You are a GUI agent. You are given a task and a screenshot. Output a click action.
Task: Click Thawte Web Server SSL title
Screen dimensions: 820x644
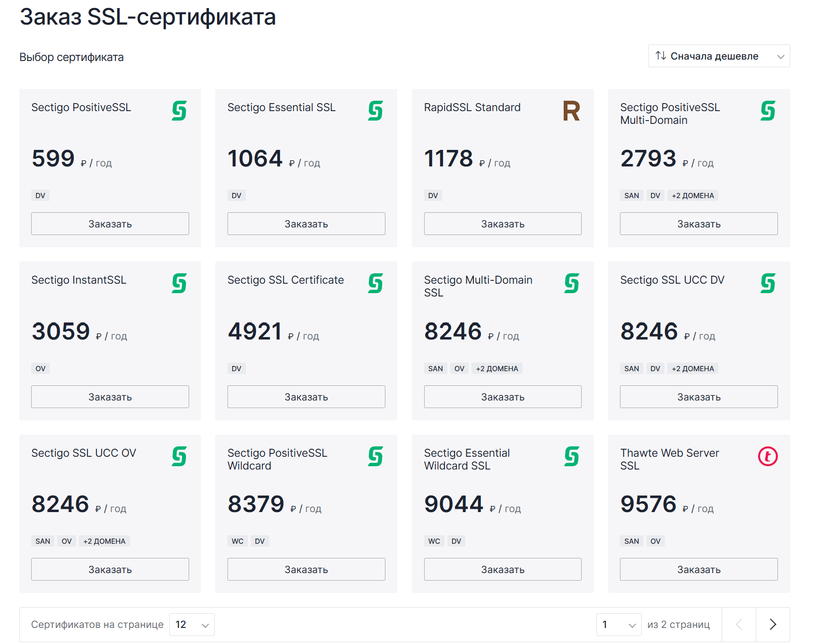(670, 459)
